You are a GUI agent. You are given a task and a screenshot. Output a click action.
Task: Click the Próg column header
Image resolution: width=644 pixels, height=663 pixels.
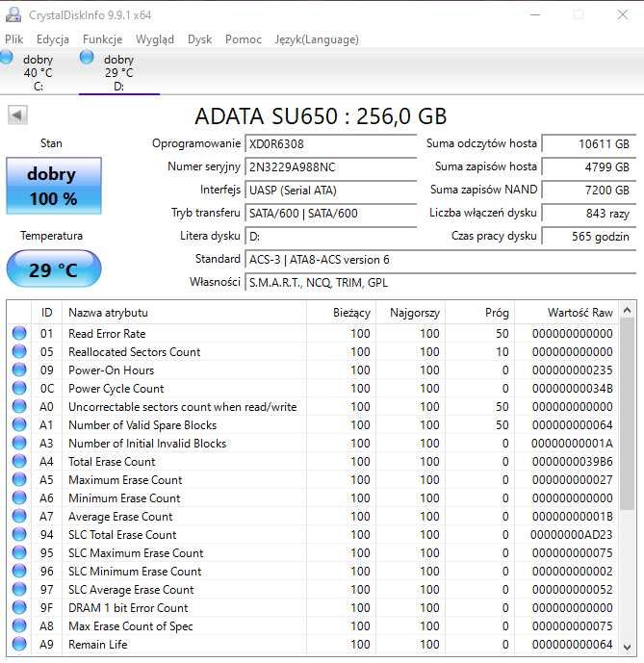(x=479, y=313)
